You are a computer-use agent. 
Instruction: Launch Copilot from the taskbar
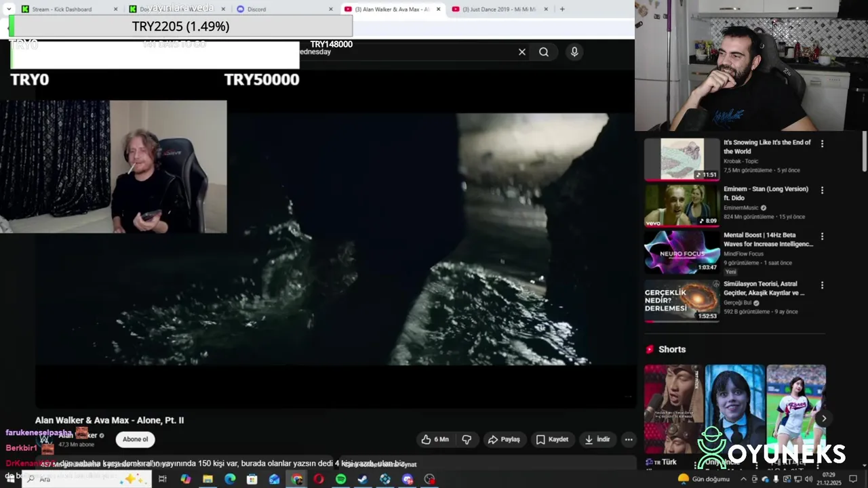[x=185, y=479]
